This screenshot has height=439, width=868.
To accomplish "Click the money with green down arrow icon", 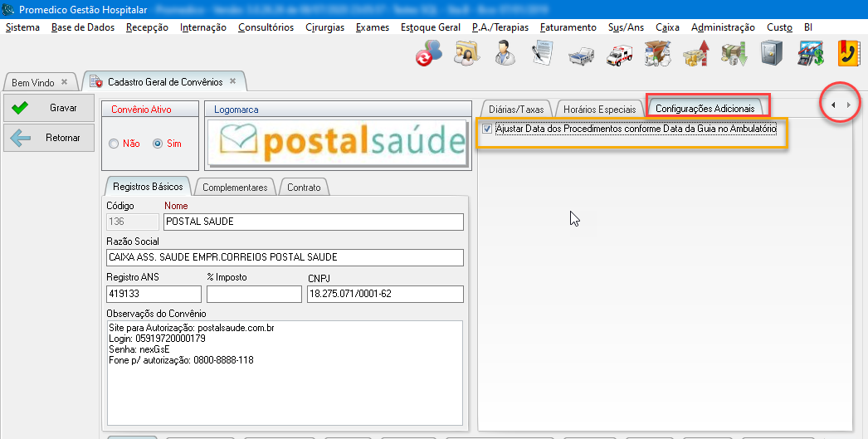I will pyautogui.click(x=734, y=53).
